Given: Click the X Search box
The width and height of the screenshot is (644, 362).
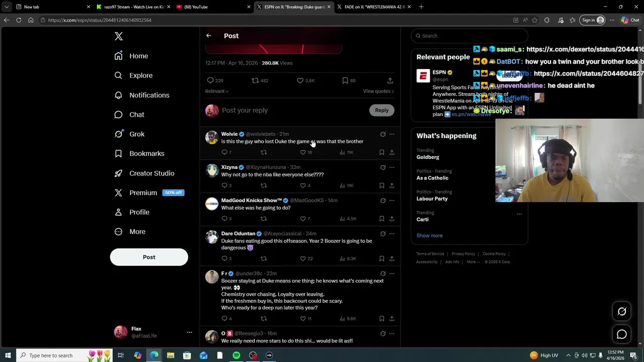Looking at the screenshot, I should [x=469, y=36].
